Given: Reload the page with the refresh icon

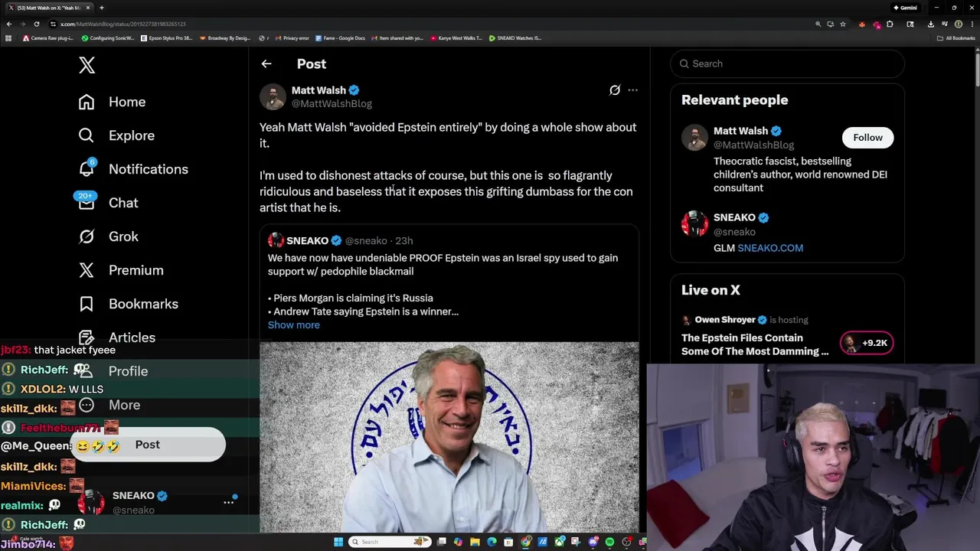Looking at the screenshot, I should click(x=36, y=24).
